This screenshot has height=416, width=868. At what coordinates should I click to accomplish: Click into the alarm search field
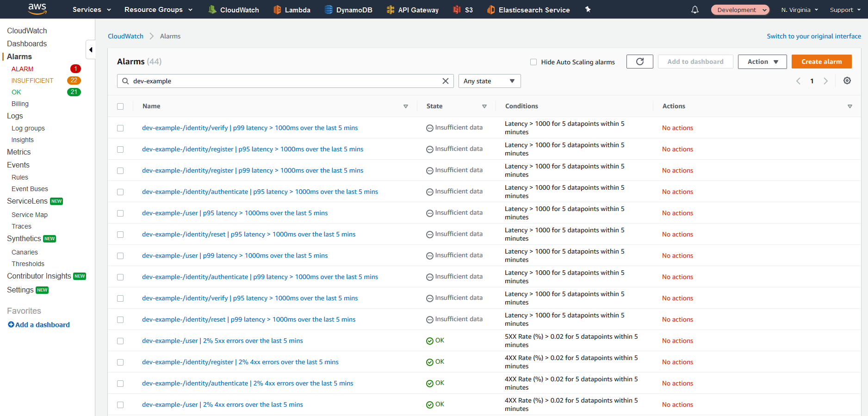coord(285,81)
